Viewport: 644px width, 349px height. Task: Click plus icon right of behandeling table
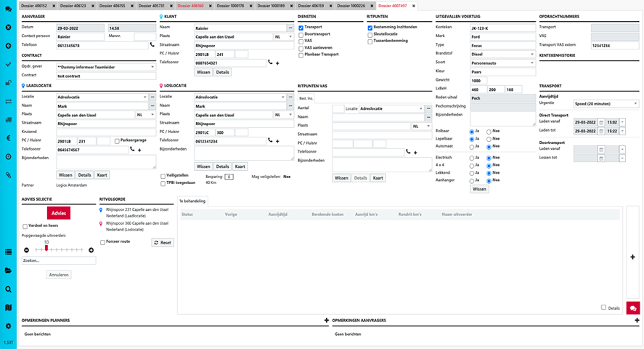[x=633, y=257]
